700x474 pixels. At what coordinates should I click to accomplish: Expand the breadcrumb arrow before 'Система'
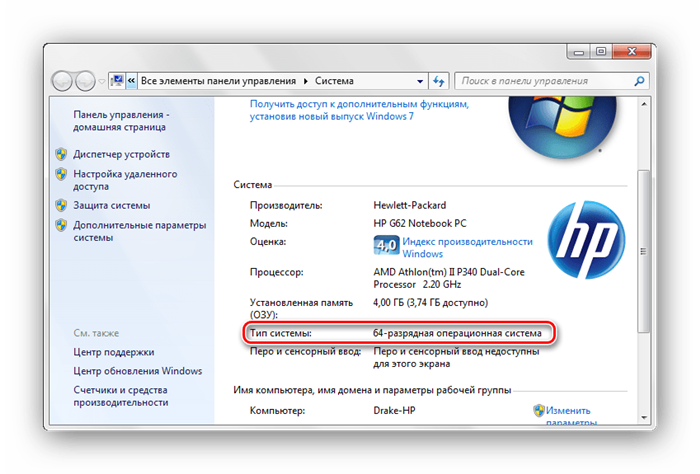point(306,81)
